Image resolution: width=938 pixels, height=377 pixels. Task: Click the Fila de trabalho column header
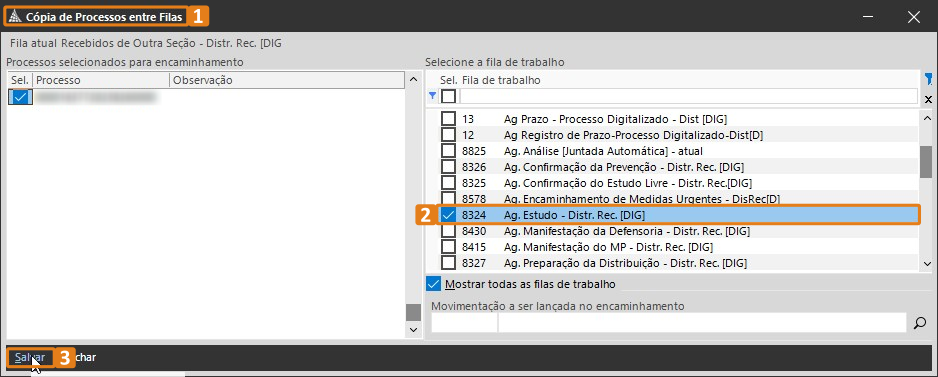(501, 80)
